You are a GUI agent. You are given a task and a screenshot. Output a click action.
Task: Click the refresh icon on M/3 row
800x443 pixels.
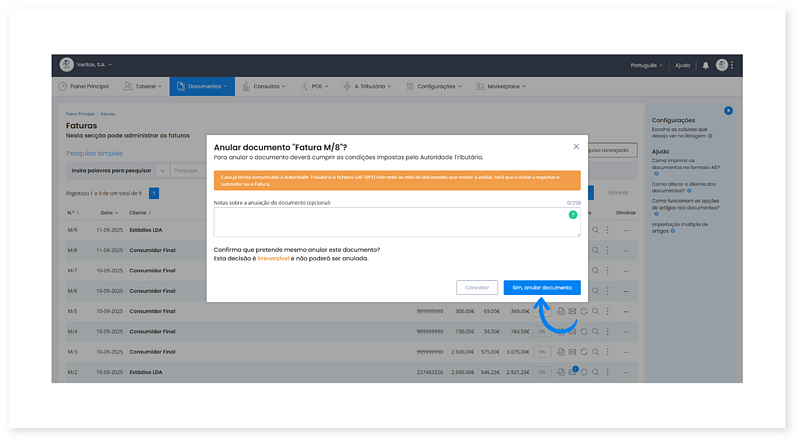(583, 352)
